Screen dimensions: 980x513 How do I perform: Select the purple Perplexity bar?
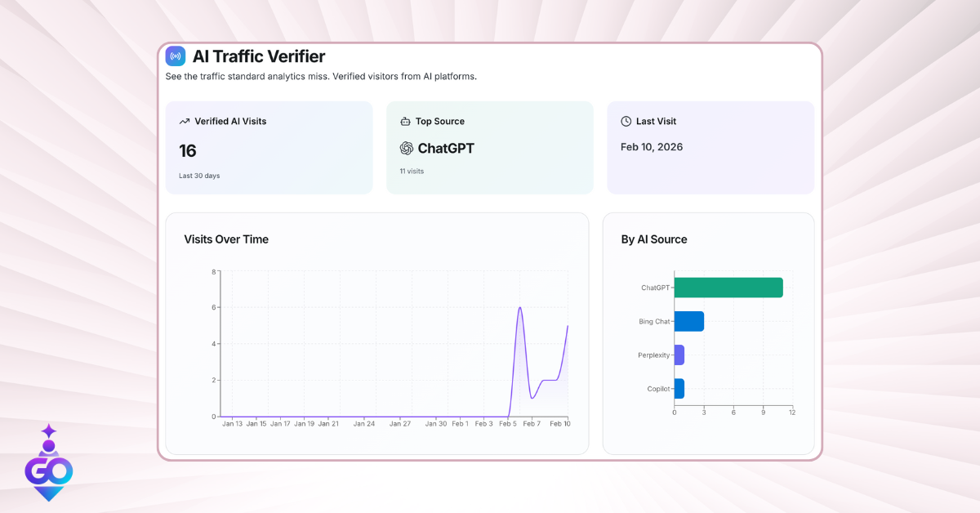tap(679, 355)
